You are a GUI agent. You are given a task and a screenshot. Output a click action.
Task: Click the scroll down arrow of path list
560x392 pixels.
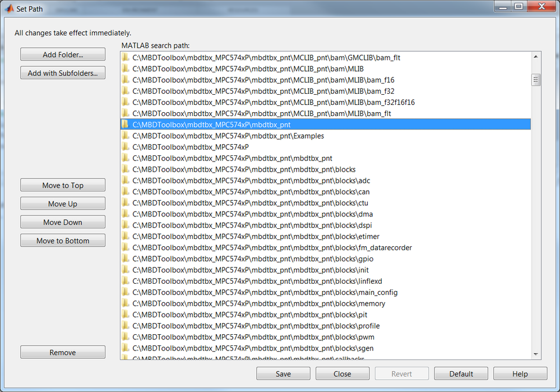pyautogui.click(x=536, y=354)
